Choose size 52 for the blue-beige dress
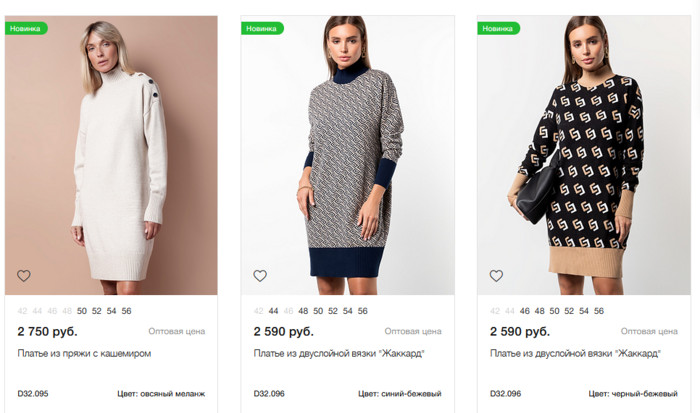This screenshot has height=413, width=700. click(x=333, y=311)
